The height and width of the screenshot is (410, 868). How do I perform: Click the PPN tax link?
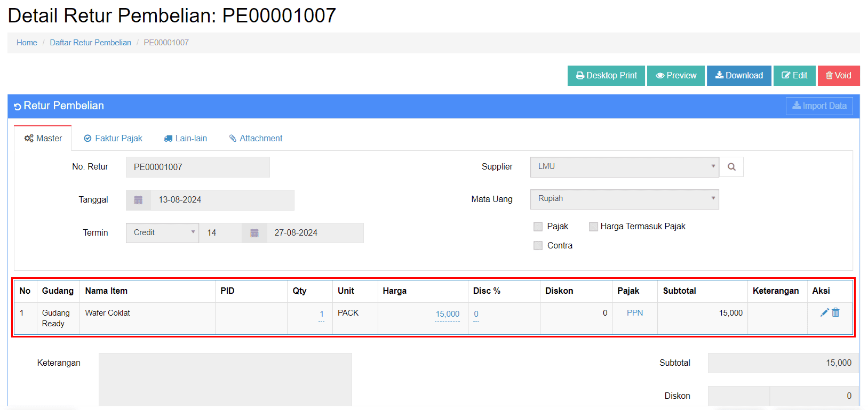point(635,313)
